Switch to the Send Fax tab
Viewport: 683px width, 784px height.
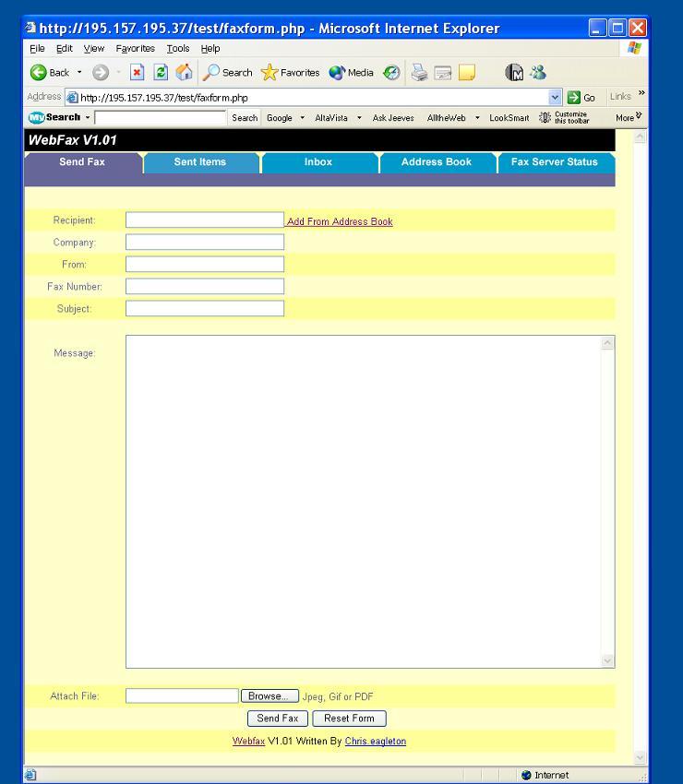pos(82,162)
